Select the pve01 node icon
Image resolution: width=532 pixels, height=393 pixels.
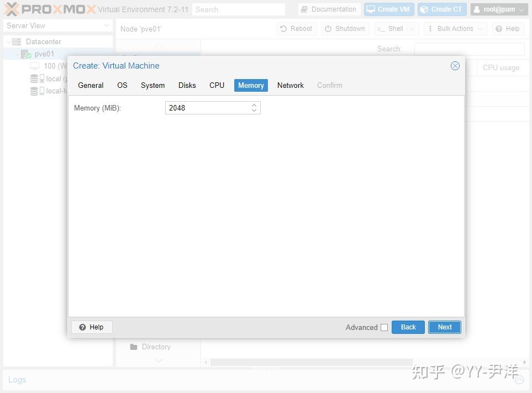[25, 54]
